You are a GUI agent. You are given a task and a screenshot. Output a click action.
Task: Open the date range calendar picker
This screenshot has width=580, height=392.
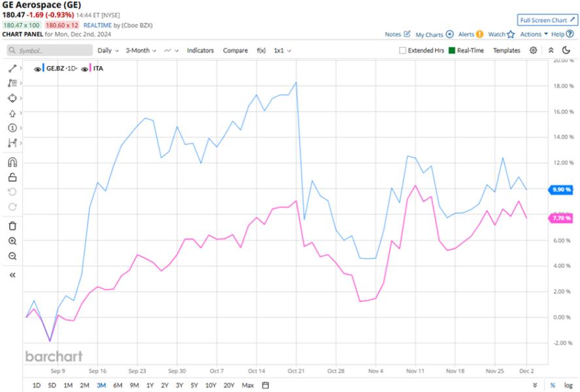(x=265, y=385)
